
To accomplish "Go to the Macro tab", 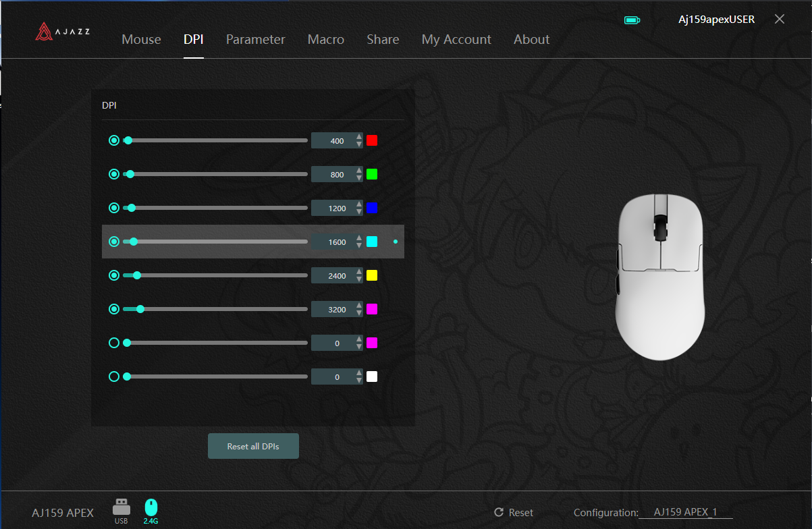I will pyautogui.click(x=326, y=39).
